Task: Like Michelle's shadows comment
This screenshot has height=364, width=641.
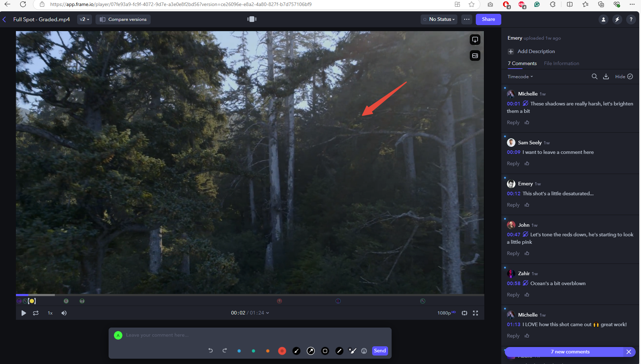Action: [x=527, y=122]
